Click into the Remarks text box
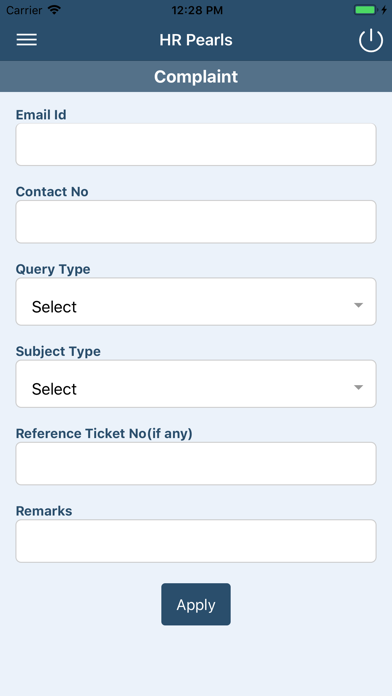Viewport: 392px width, 696px height. click(x=196, y=541)
